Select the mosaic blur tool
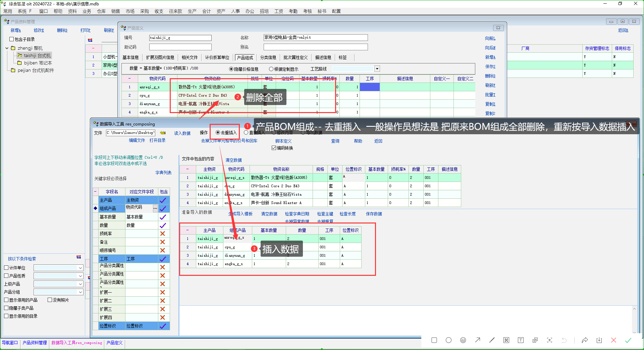The height and width of the screenshot is (350, 644). coord(506,340)
